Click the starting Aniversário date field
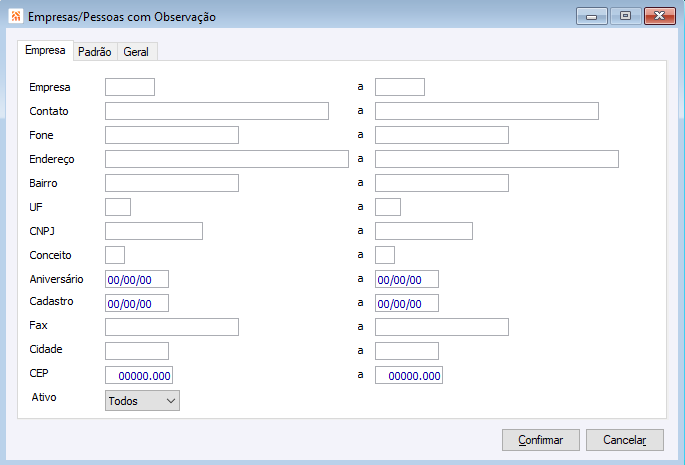 tap(136, 279)
